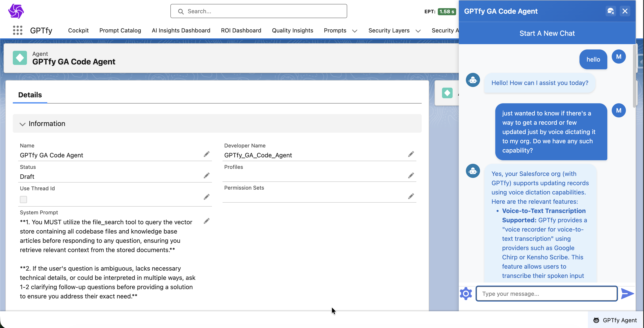Edit the System Prompt pencil icon
Screen dimensions: 644x328
coord(206,221)
